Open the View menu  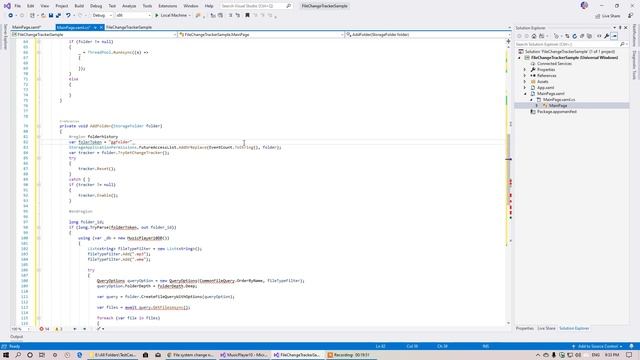pyautogui.click(x=44, y=6)
